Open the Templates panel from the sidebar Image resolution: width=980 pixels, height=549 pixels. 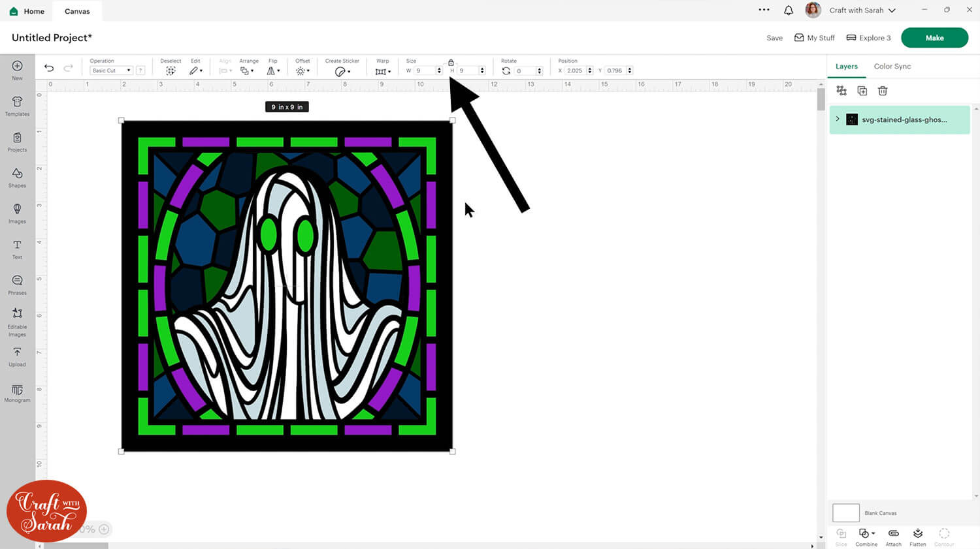17,106
